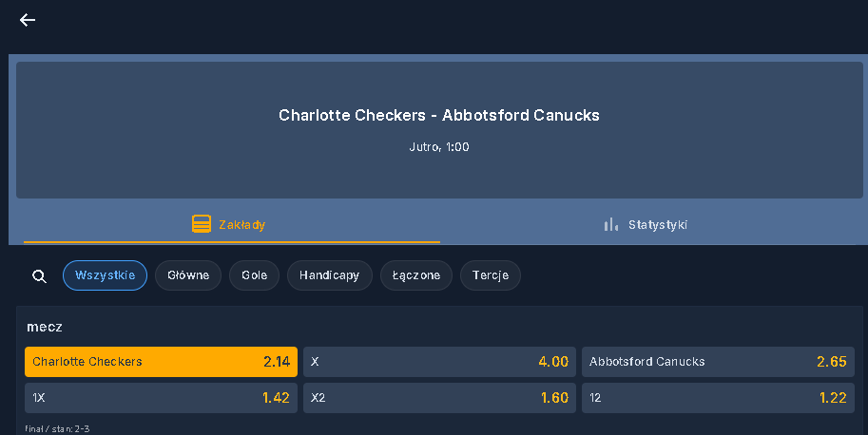Select the Główne filter chip

188,275
